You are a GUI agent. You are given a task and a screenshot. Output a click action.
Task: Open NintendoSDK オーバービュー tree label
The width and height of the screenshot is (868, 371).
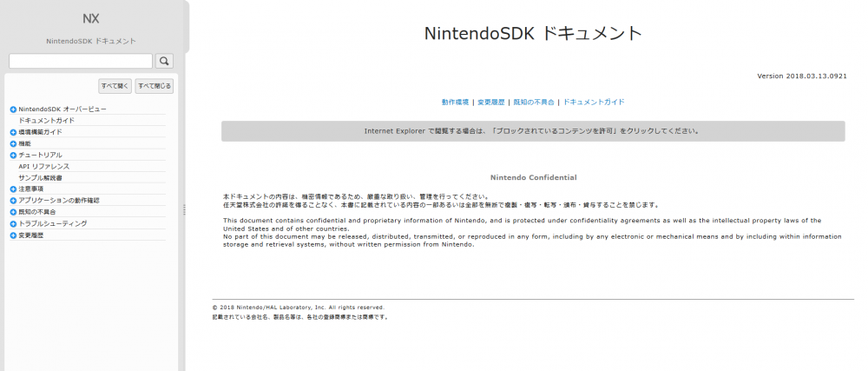pos(62,109)
